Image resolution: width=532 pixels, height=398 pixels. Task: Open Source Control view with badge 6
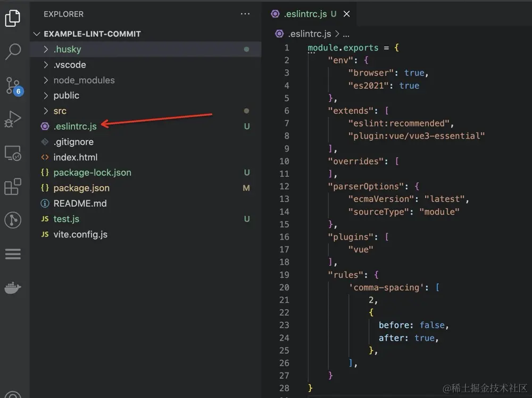point(14,86)
